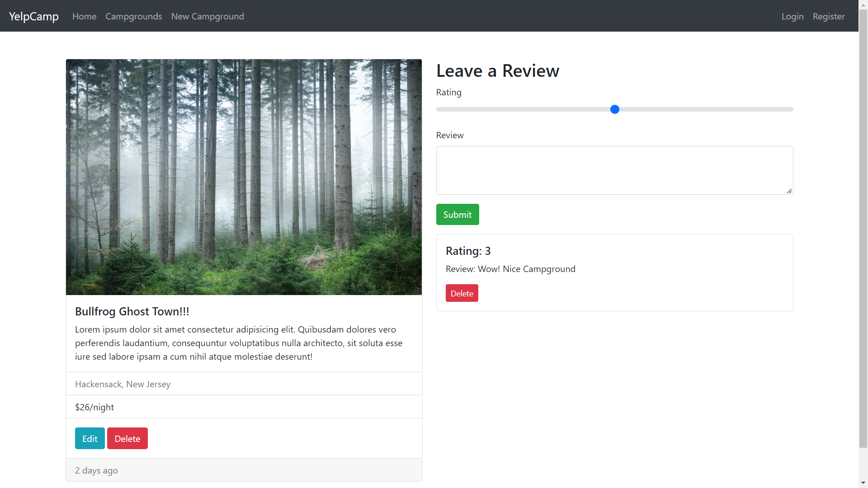Click inside the Review text area
868x488 pixels.
point(614,170)
